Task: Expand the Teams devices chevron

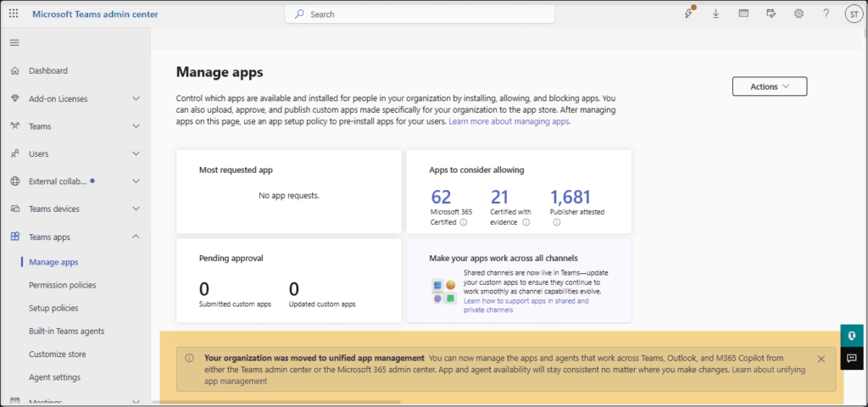Action: (x=136, y=209)
